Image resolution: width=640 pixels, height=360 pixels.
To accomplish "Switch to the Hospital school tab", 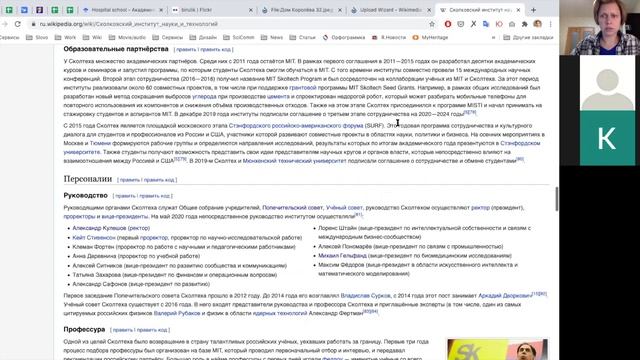I will click(x=122, y=10).
